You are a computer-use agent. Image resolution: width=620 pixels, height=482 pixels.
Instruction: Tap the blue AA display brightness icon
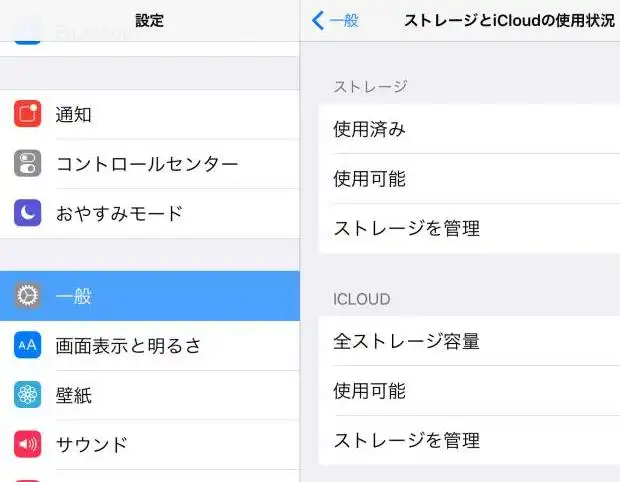click(x=28, y=346)
